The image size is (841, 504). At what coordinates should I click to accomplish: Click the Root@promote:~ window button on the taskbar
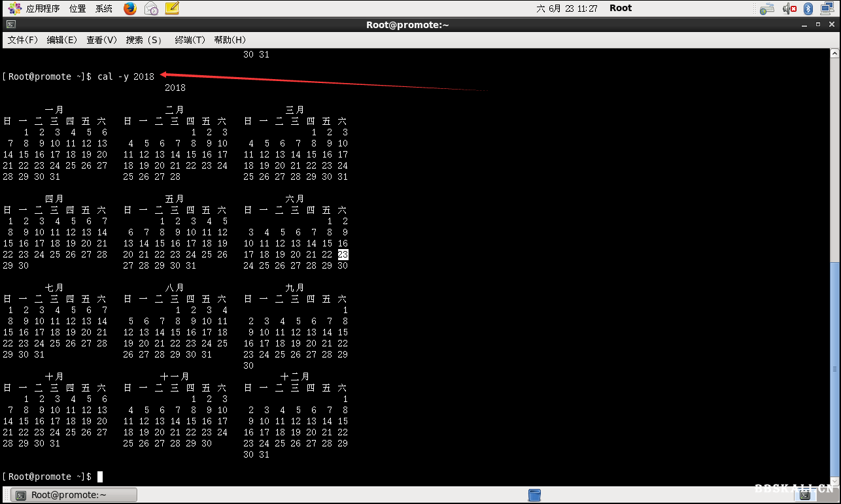tap(73, 495)
